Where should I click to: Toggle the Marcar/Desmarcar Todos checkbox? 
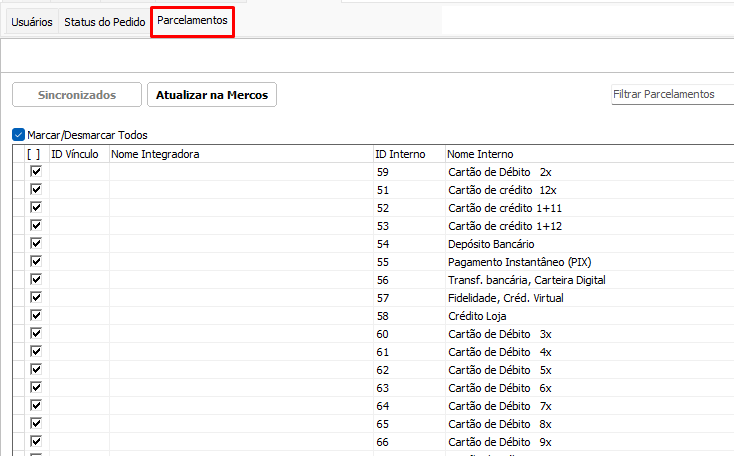click(x=19, y=135)
